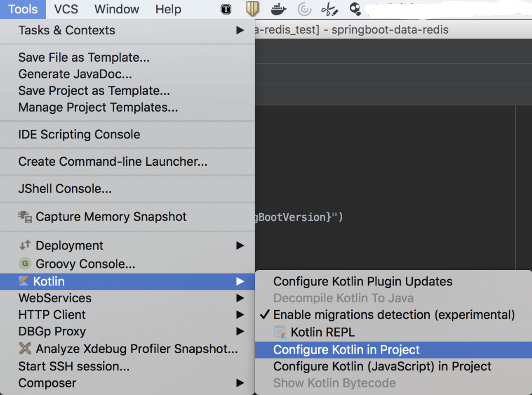Open the Docker whale menu bar icon
The image size is (532, 395).
click(278, 9)
